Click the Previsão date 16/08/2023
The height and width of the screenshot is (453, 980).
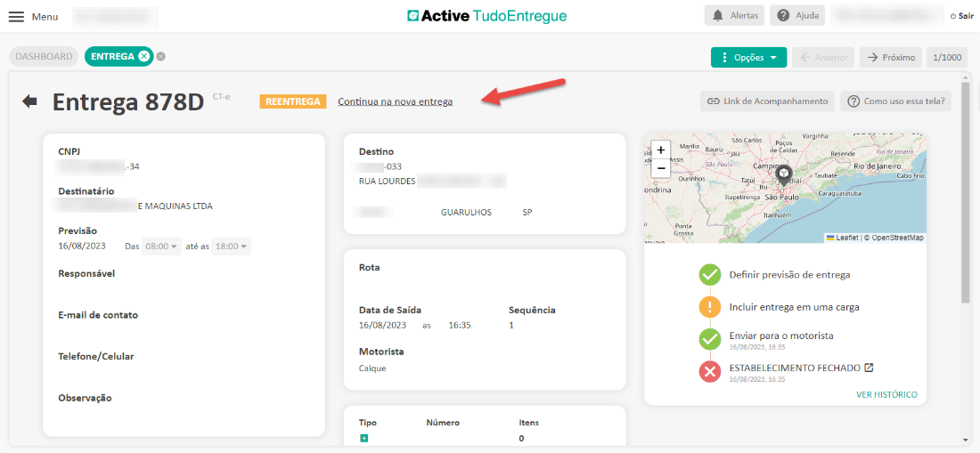[x=82, y=246]
